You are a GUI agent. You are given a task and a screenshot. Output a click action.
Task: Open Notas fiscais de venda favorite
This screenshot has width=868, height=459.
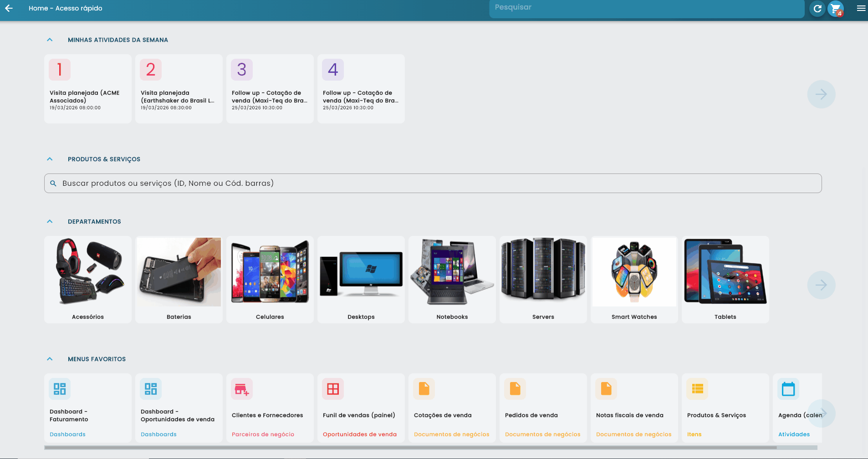(634, 408)
